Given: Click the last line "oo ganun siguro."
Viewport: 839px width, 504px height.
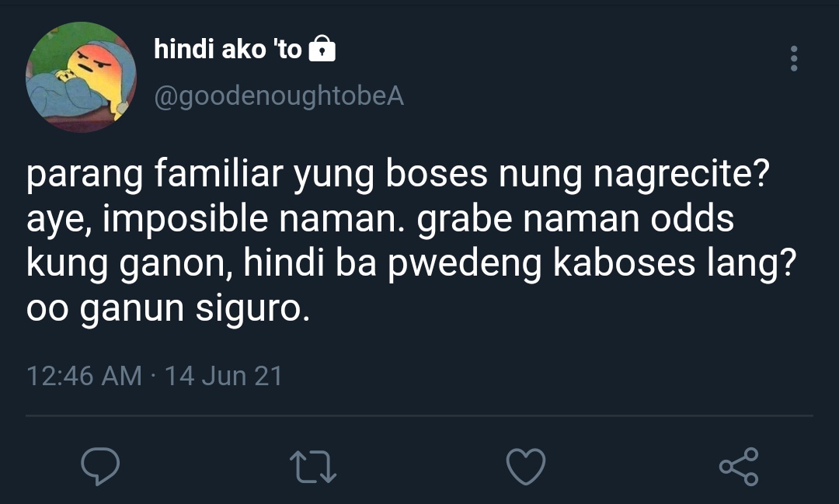Looking at the screenshot, I should tap(168, 309).
